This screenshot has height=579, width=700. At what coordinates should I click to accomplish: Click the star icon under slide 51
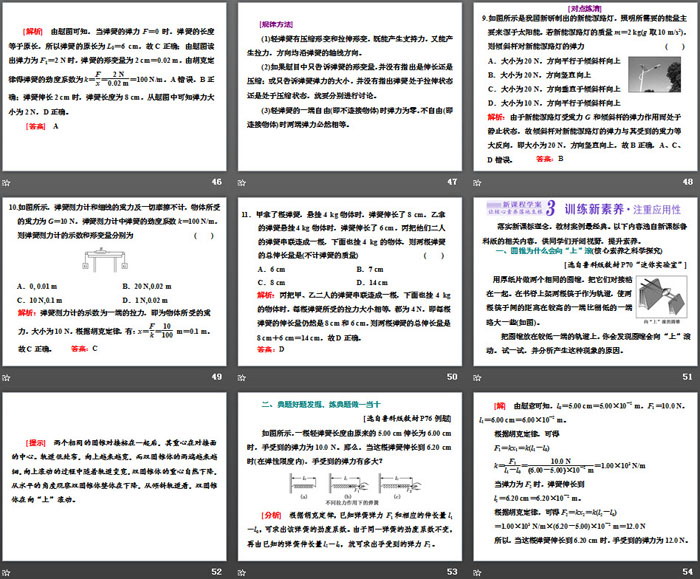477,377
